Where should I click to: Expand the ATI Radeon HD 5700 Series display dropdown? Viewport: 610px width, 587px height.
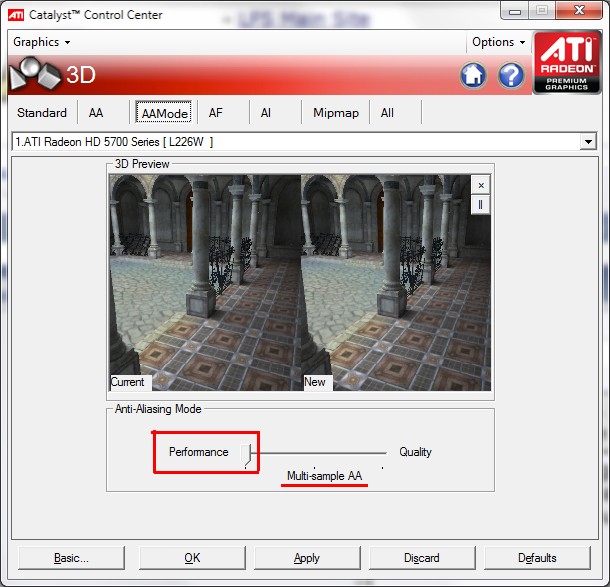tap(588, 142)
